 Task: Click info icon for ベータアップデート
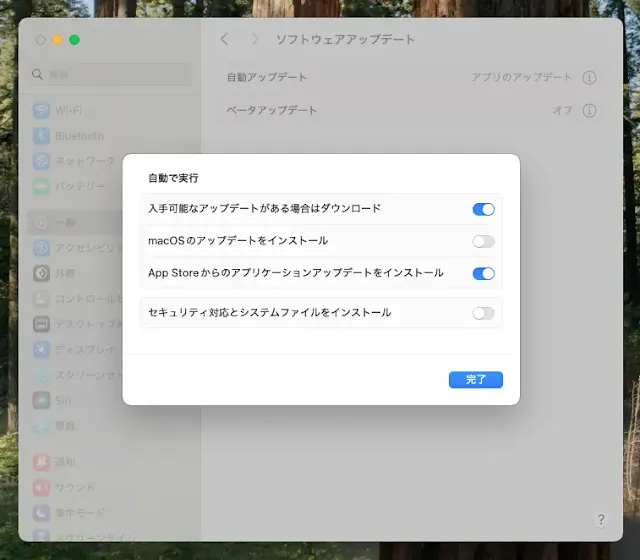589,110
